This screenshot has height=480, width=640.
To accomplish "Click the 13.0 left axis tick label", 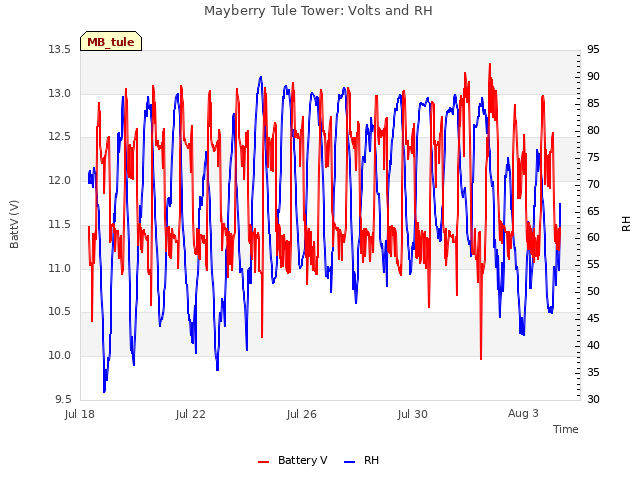I will click(60, 93).
